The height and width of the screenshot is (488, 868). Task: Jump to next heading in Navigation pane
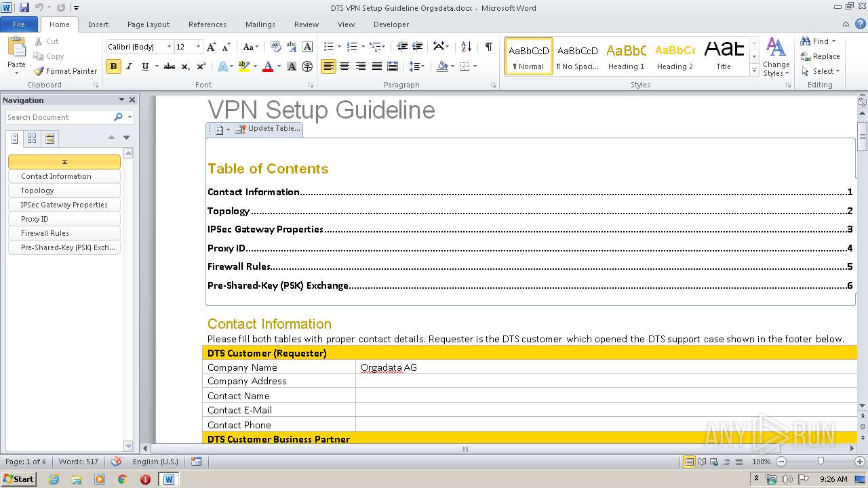[x=126, y=138]
